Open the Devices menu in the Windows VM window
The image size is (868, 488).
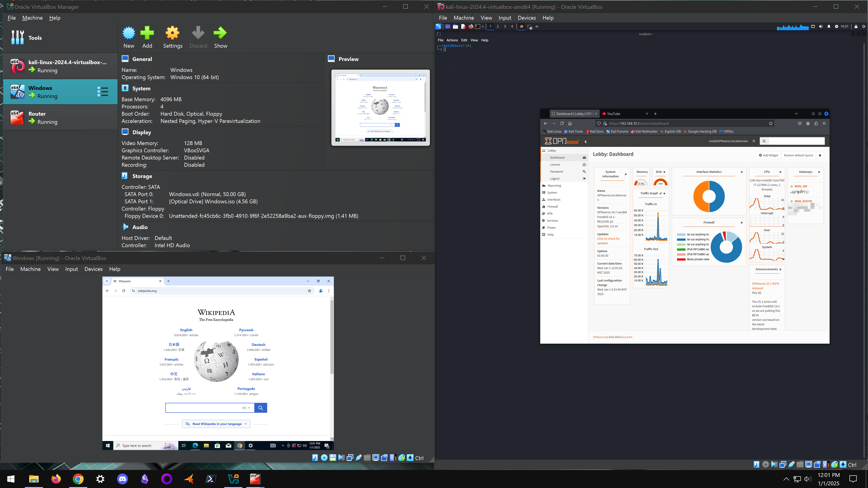click(93, 269)
